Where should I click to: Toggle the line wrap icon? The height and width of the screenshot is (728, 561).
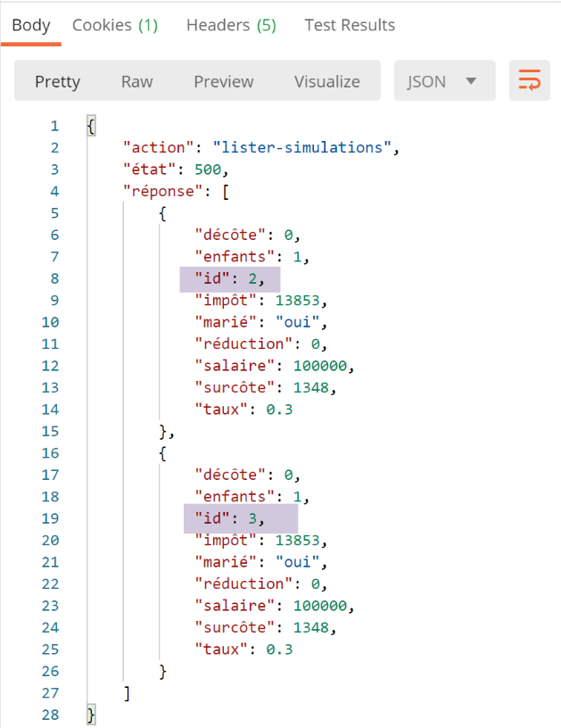coord(529,81)
